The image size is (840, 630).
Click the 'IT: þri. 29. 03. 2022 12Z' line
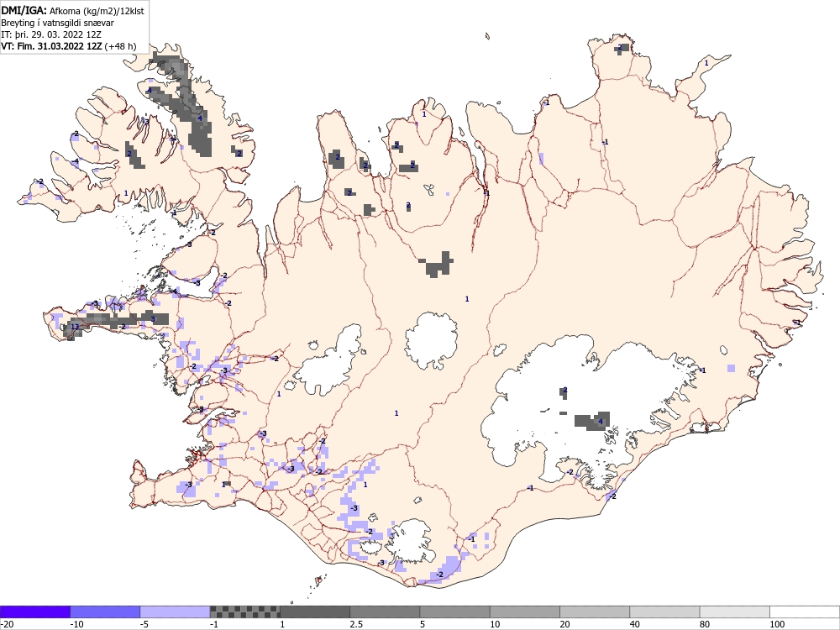(52, 34)
